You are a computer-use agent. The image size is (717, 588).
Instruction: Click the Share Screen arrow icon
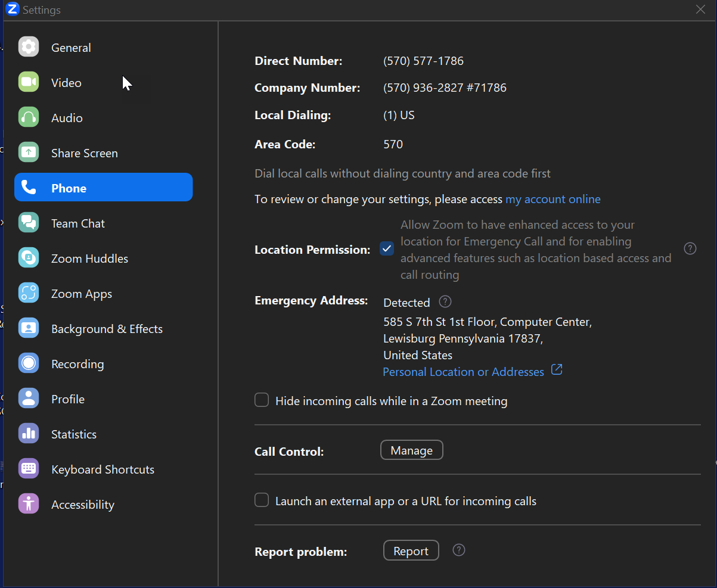(x=29, y=153)
